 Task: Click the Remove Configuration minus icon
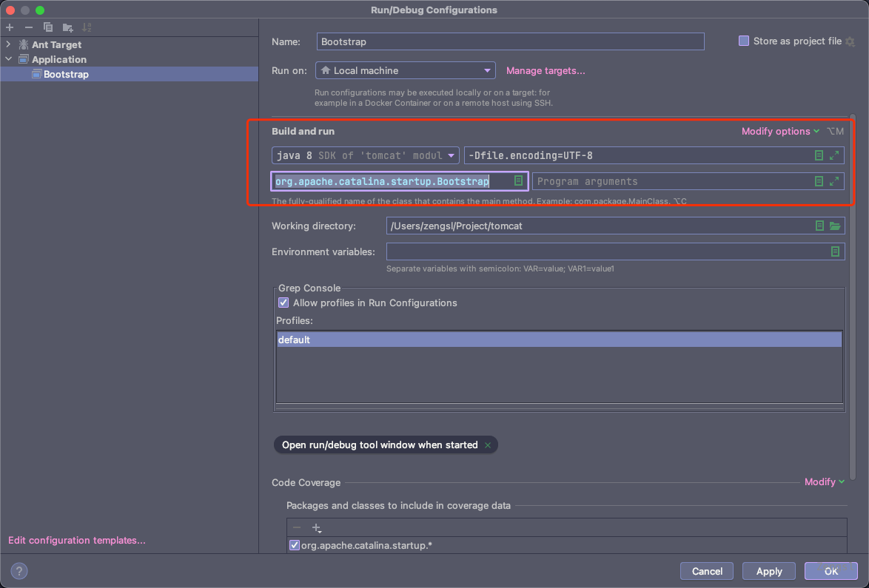(x=29, y=27)
